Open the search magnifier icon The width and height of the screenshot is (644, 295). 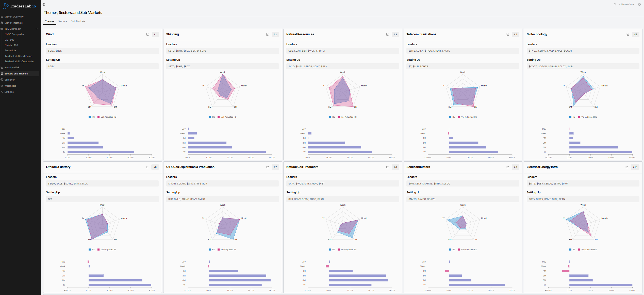pyautogui.click(x=615, y=4)
